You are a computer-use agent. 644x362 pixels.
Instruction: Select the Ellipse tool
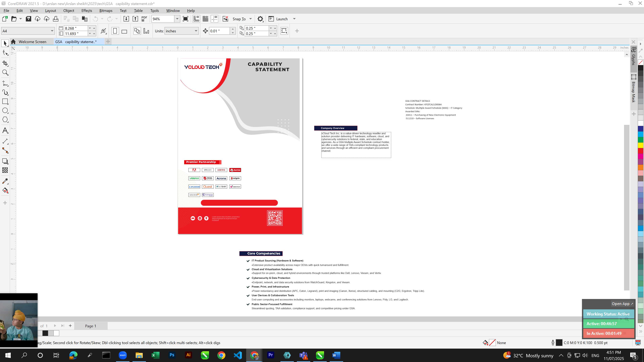pyautogui.click(x=5, y=110)
